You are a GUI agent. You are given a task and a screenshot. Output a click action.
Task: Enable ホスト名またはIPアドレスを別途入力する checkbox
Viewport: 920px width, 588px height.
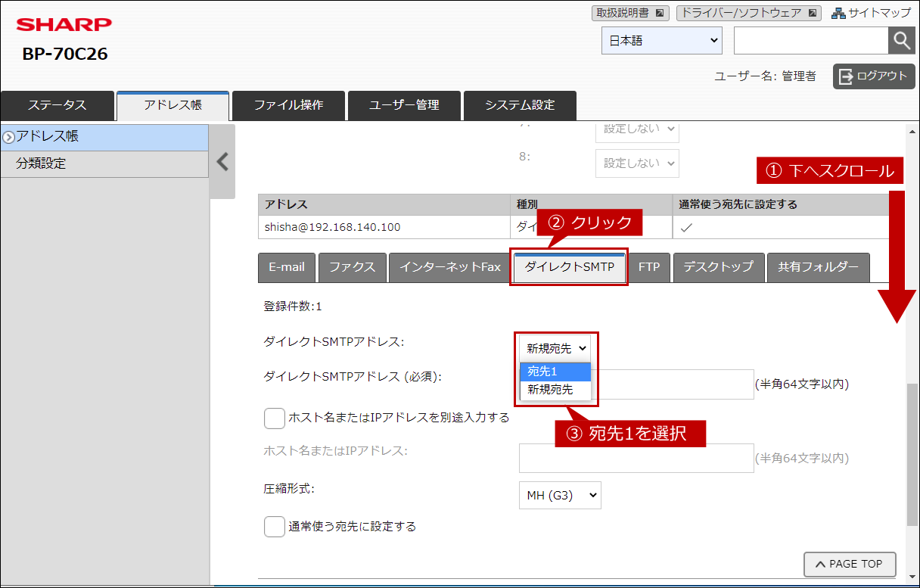(274, 418)
